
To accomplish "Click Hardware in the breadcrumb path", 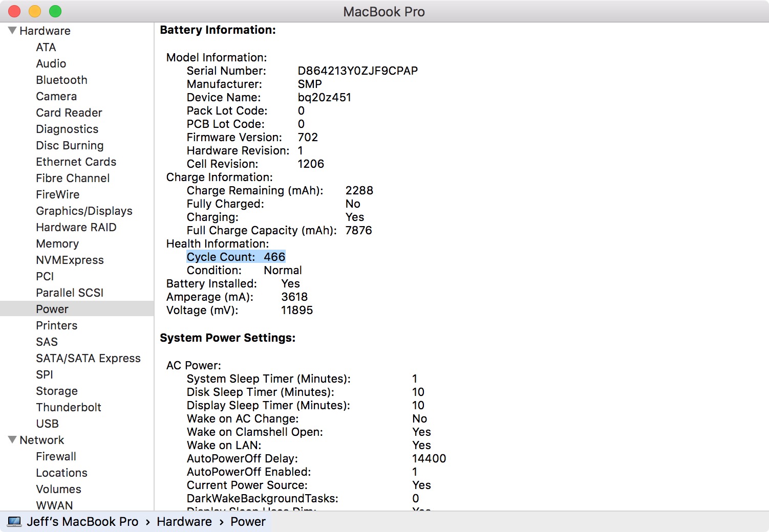I will 184,521.
